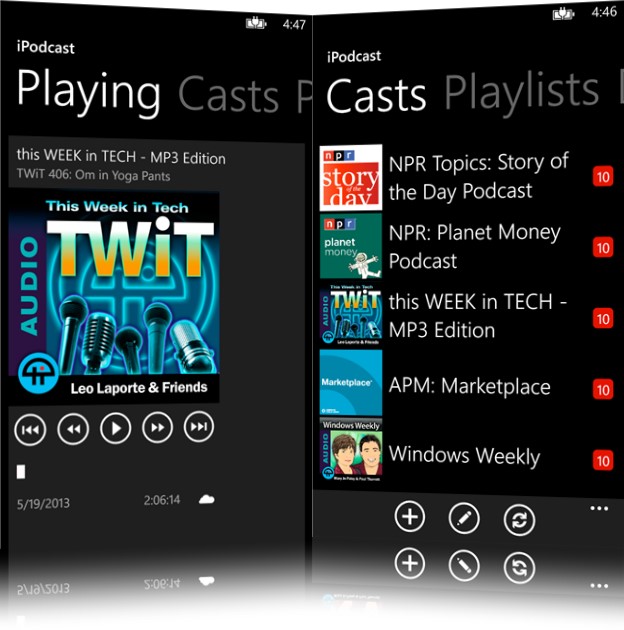
Task: Switch to Casts tab on Playing screen
Action: [229, 96]
